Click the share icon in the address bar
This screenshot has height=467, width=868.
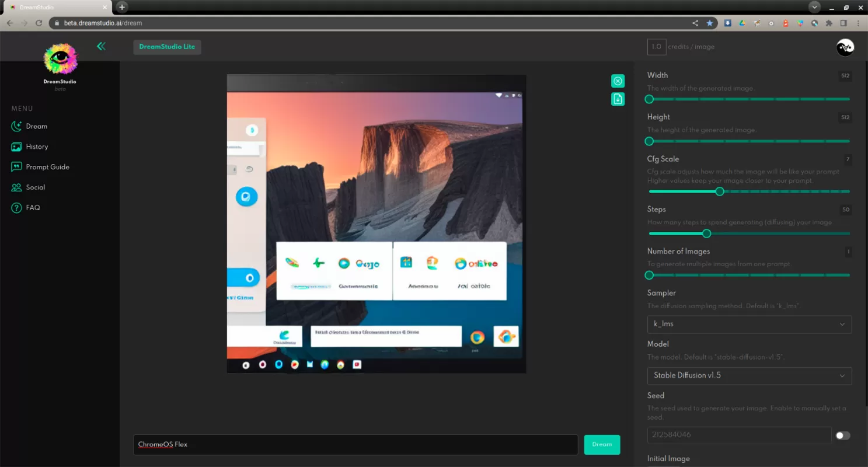coord(695,23)
